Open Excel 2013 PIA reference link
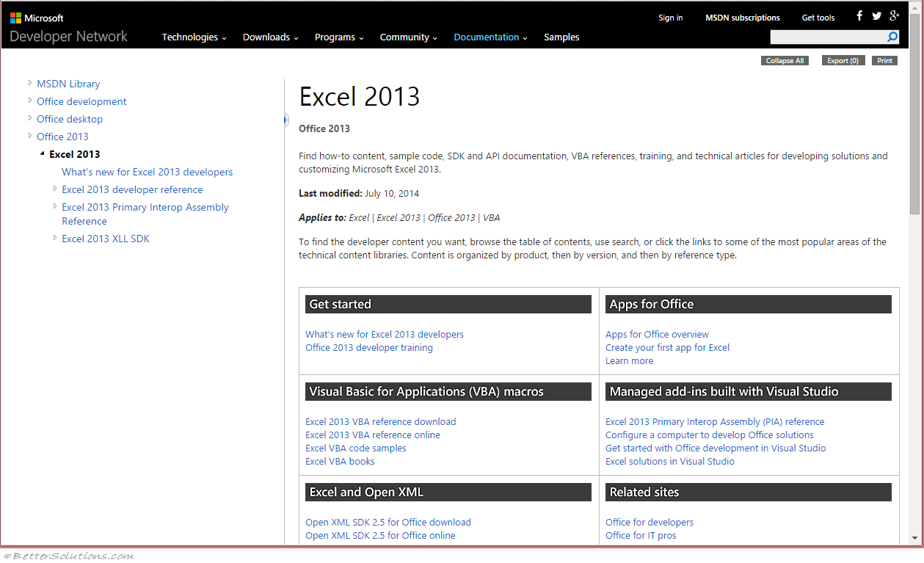Image resolution: width=924 pixels, height=563 pixels. (715, 421)
